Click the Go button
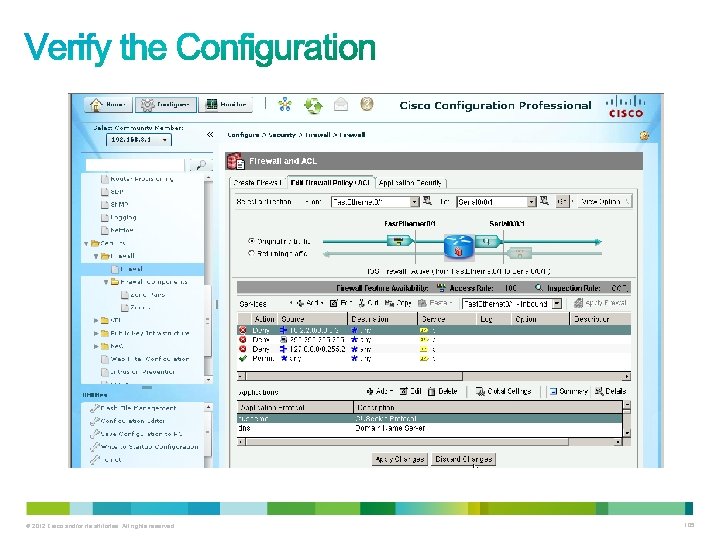 (562, 202)
